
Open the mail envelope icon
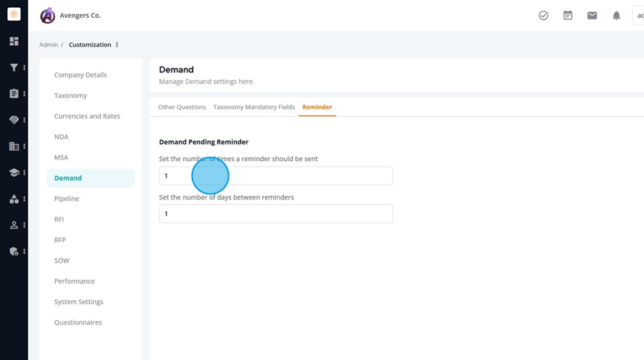click(592, 16)
